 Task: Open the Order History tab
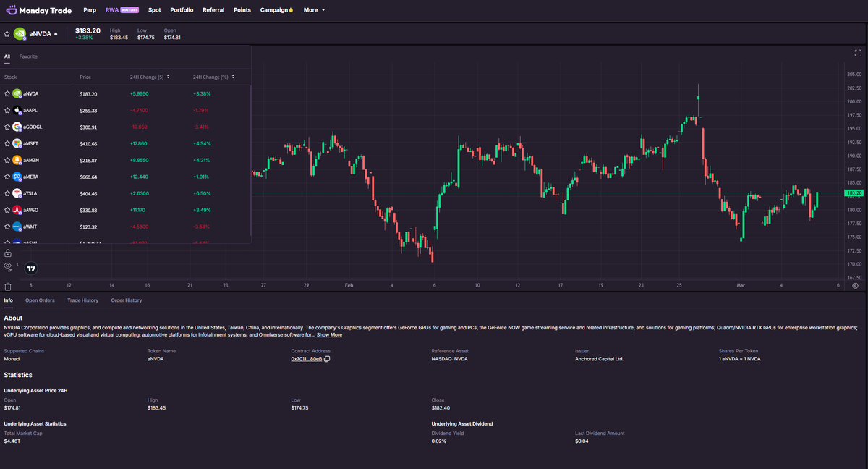click(x=127, y=300)
